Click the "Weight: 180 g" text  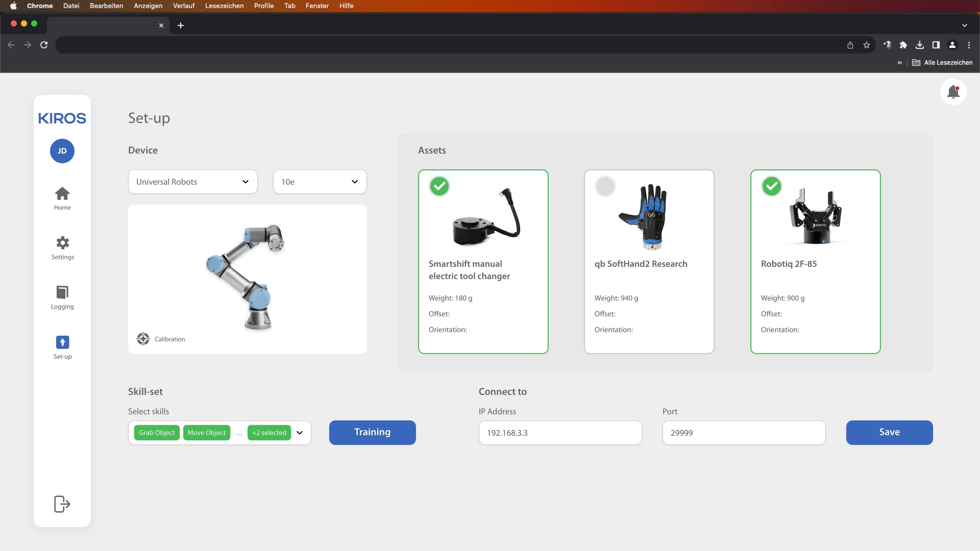tap(450, 298)
